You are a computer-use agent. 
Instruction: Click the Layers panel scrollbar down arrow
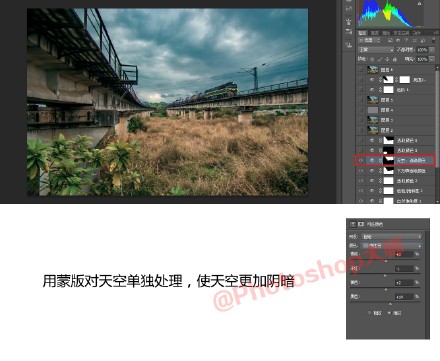click(438, 201)
